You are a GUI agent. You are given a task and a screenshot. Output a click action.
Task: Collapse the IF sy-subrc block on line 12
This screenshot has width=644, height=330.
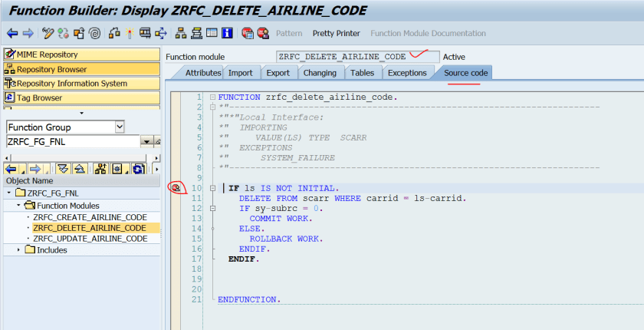pos(212,208)
